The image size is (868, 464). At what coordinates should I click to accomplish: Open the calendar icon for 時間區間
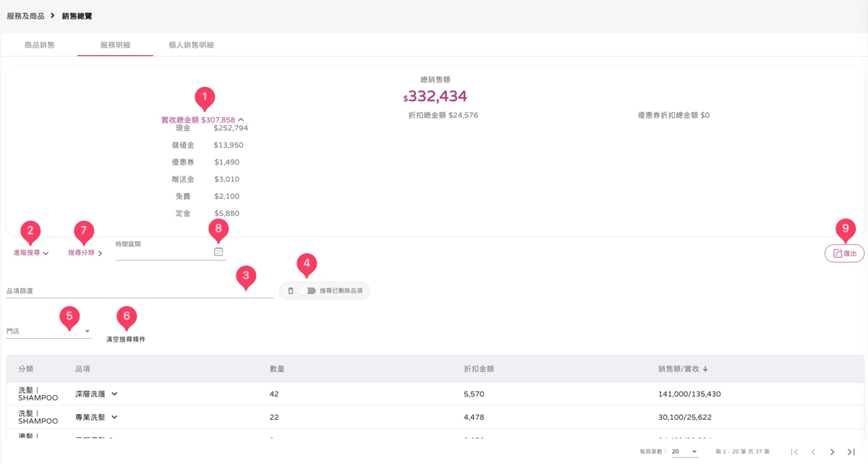click(x=218, y=251)
